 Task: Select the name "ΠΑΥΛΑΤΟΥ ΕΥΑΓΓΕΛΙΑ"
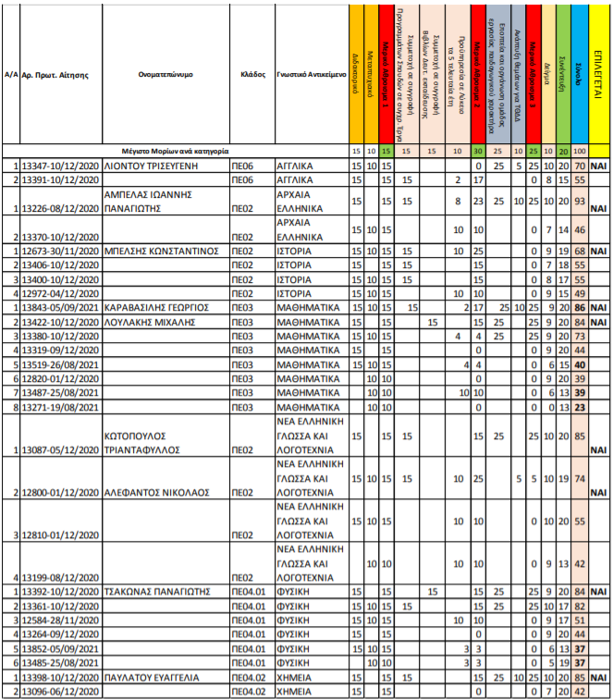[152, 677]
